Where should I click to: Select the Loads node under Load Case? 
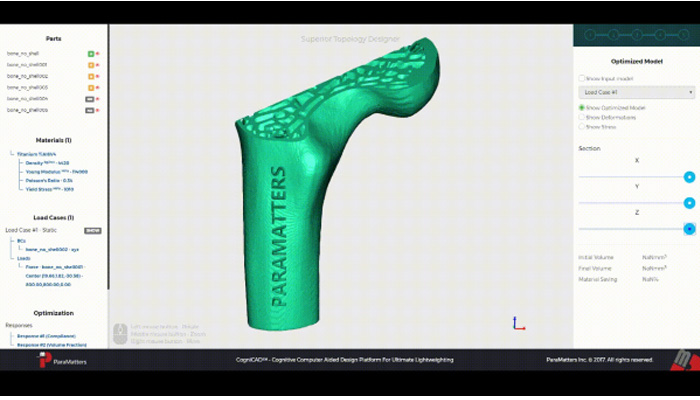24,258
